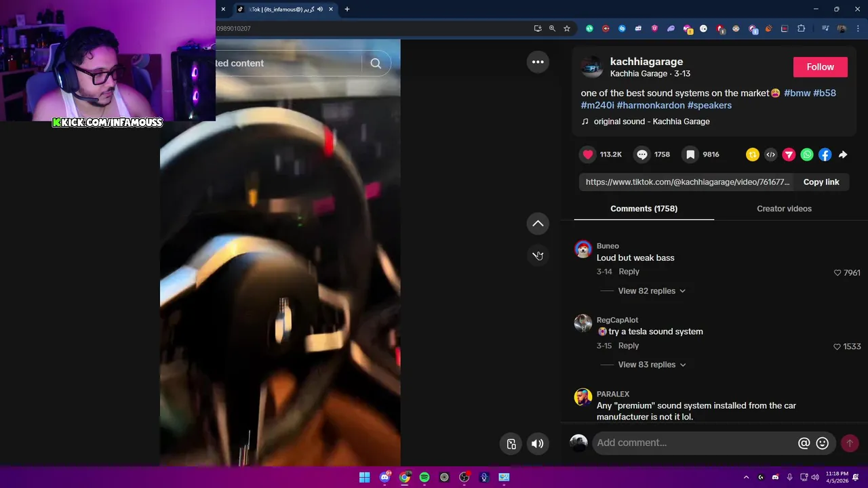868x488 pixels.
Task: Send to friends via red share icon
Action: coord(789,155)
